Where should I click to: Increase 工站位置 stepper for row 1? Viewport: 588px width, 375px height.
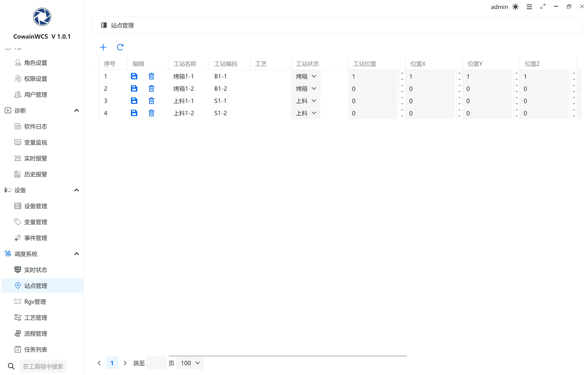pos(402,74)
